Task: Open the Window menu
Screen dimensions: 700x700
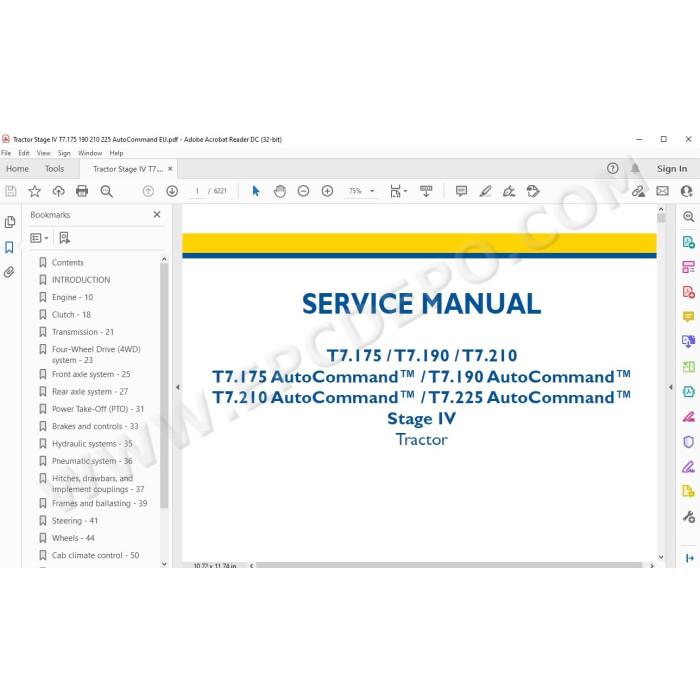Action: pyautogui.click(x=90, y=153)
